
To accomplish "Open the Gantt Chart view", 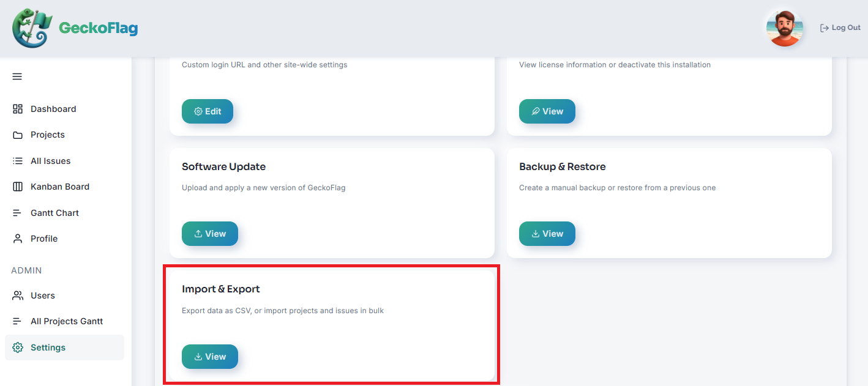I will pos(64,213).
